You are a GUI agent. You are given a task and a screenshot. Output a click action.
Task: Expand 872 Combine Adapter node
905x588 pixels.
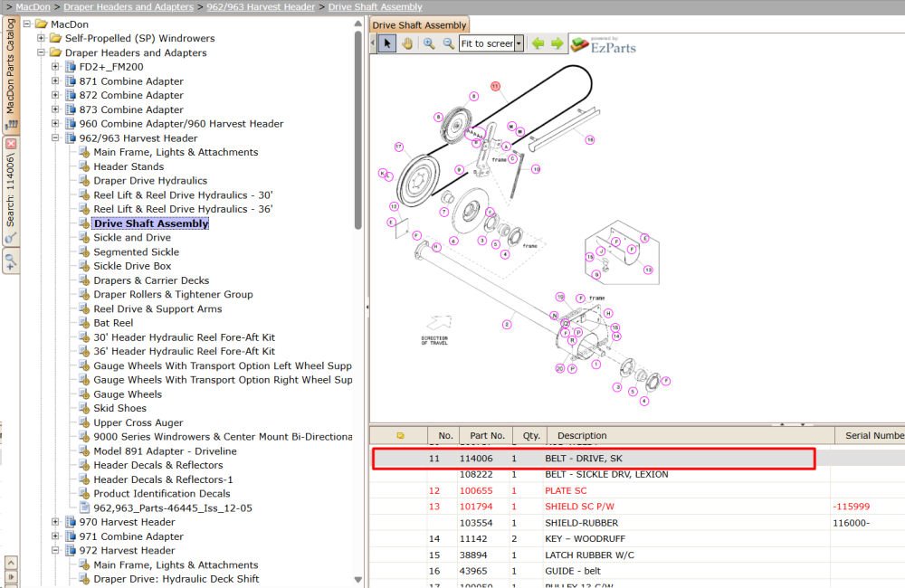(x=55, y=95)
